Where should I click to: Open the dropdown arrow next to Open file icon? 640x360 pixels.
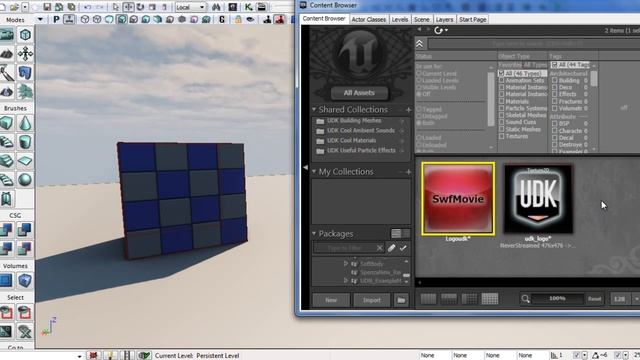pos(25,7)
